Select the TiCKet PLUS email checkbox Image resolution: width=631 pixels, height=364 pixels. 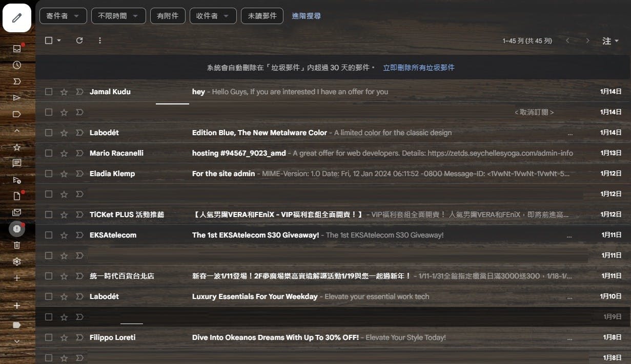coord(49,215)
